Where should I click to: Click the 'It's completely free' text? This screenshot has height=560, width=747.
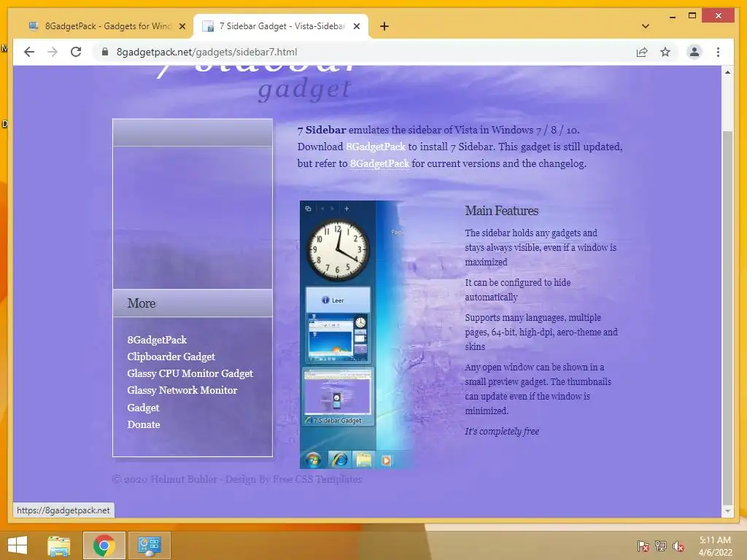click(502, 431)
